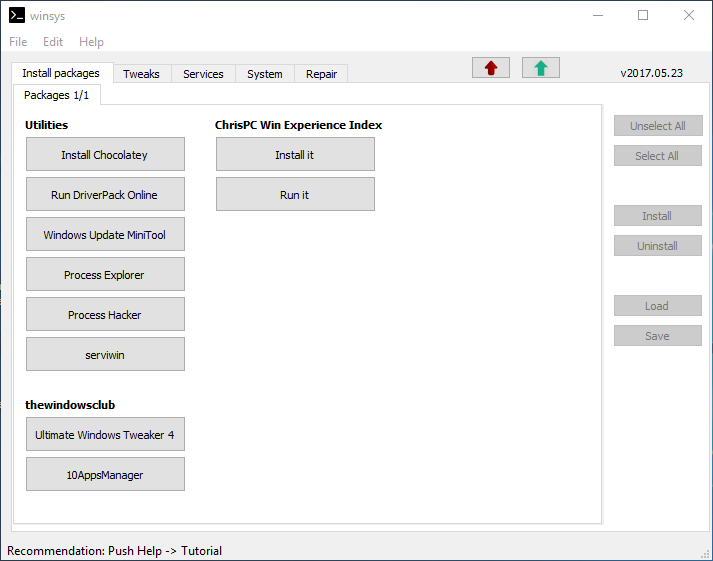Switch to the Tweaks tab
Screen dimensions: 713x561
tap(141, 74)
